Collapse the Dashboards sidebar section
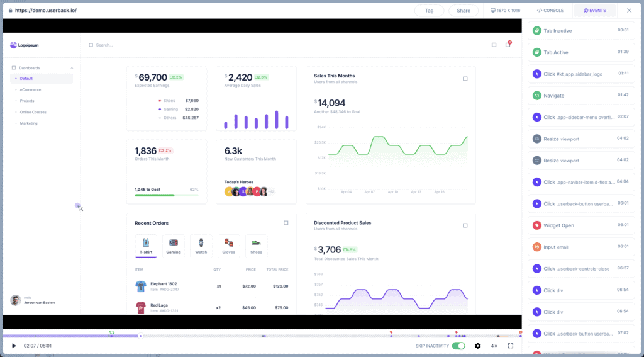This screenshot has width=644, height=357. [72, 67]
